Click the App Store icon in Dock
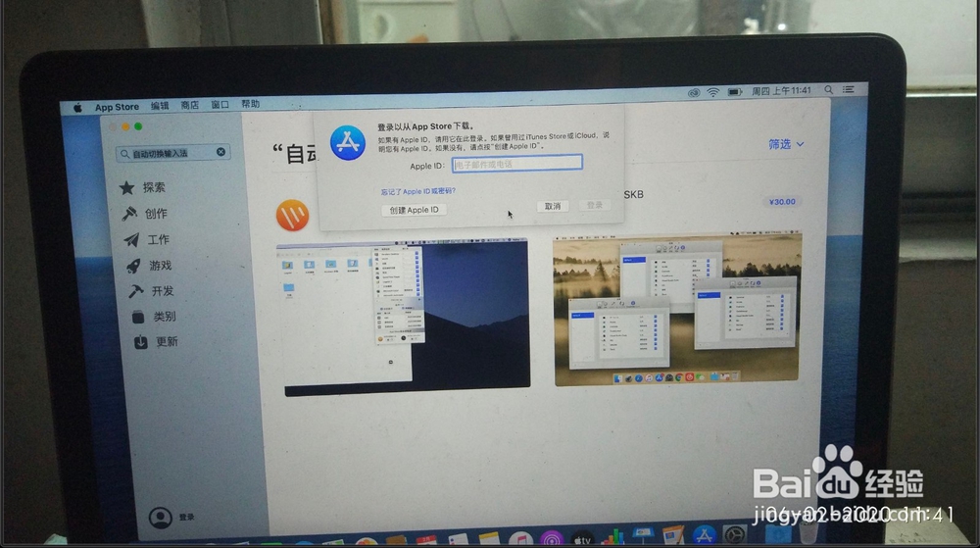 pyautogui.click(x=705, y=536)
